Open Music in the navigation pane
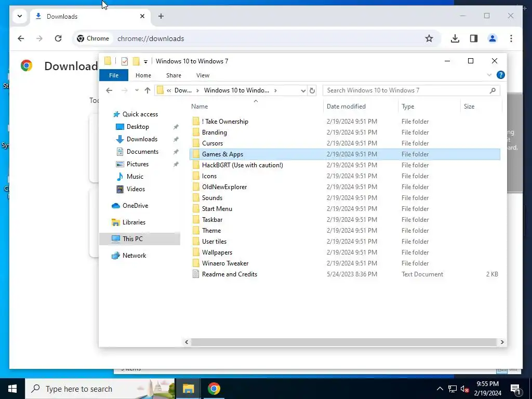The height and width of the screenshot is (399, 532). click(135, 177)
